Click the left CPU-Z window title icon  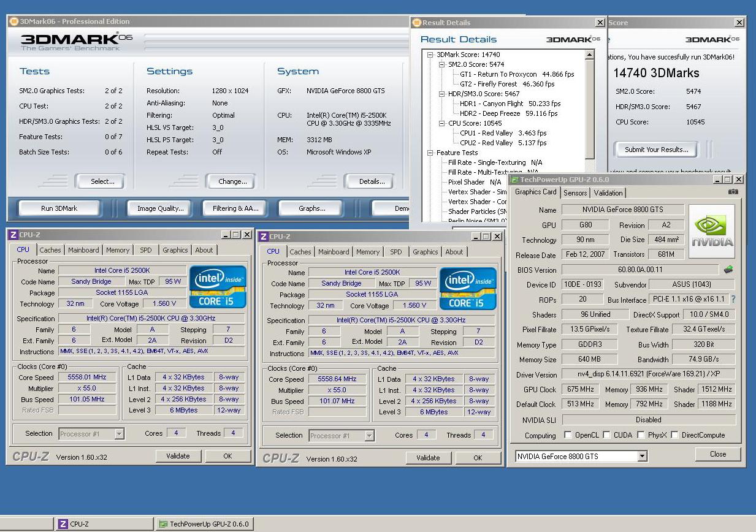pyautogui.click(x=13, y=235)
